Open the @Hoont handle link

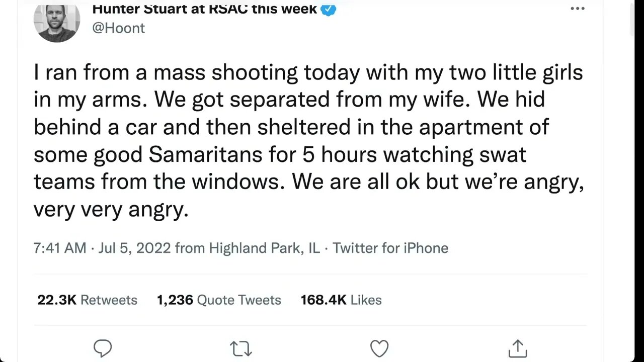click(118, 28)
